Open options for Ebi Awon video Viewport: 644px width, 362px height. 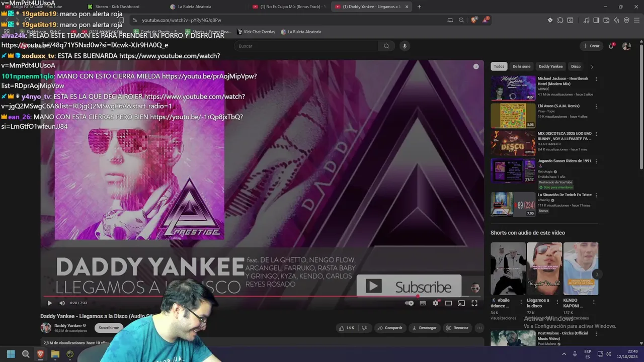[x=596, y=107]
